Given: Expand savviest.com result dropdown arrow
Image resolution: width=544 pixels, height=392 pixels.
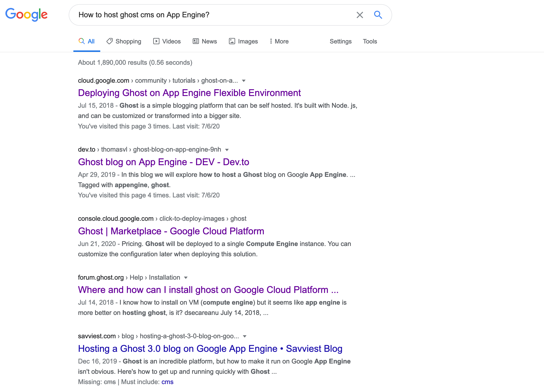Looking at the screenshot, I should (x=245, y=336).
